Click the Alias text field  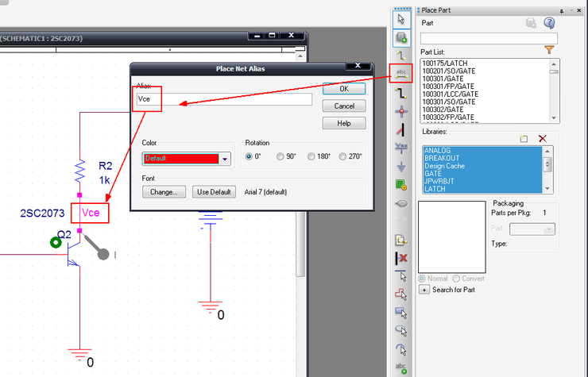(224, 99)
